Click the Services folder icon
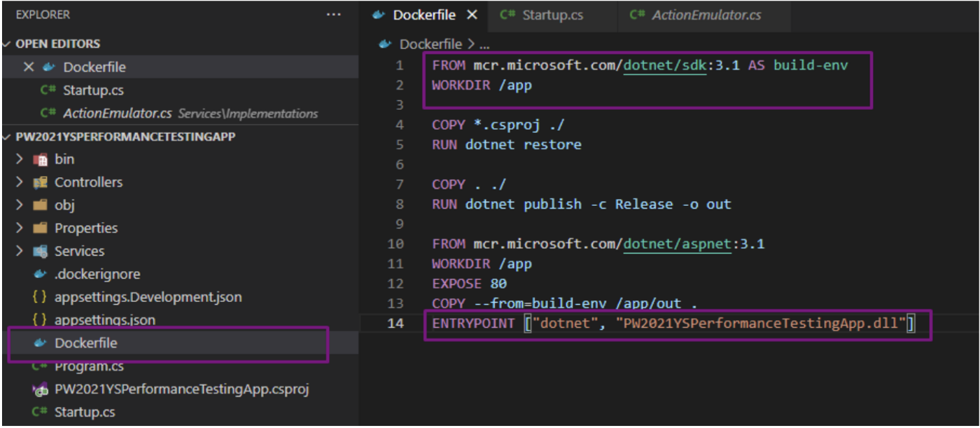This screenshot has width=980, height=428. coord(41,251)
